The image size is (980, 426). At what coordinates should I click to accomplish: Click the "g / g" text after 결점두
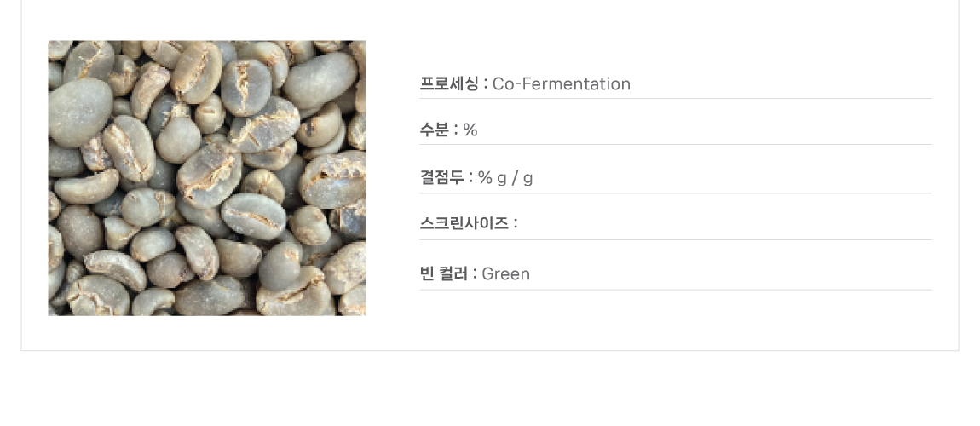pyautogui.click(x=516, y=177)
